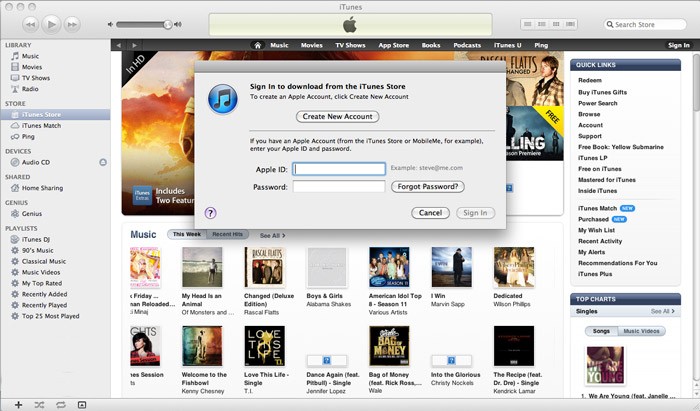The width and height of the screenshot is (700, 411).
Task: Click the add playlist plus icon
Action: pyautogui.click(x=17, y=404)
